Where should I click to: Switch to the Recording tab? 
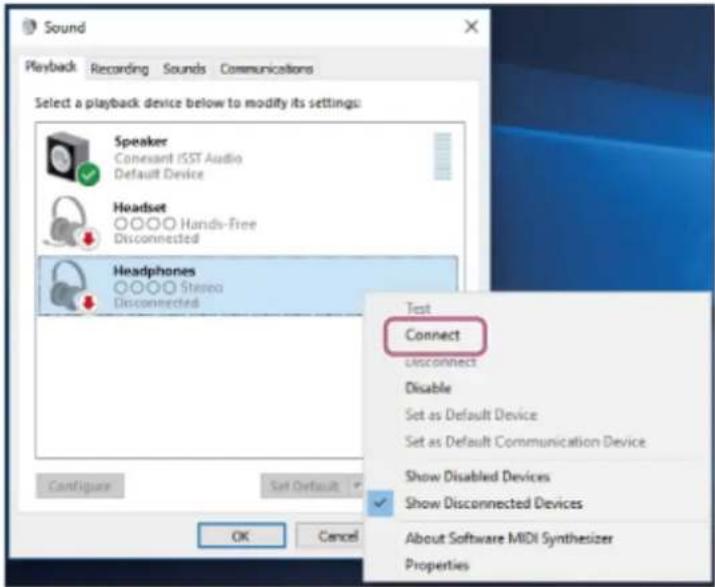tap(119, 69)
